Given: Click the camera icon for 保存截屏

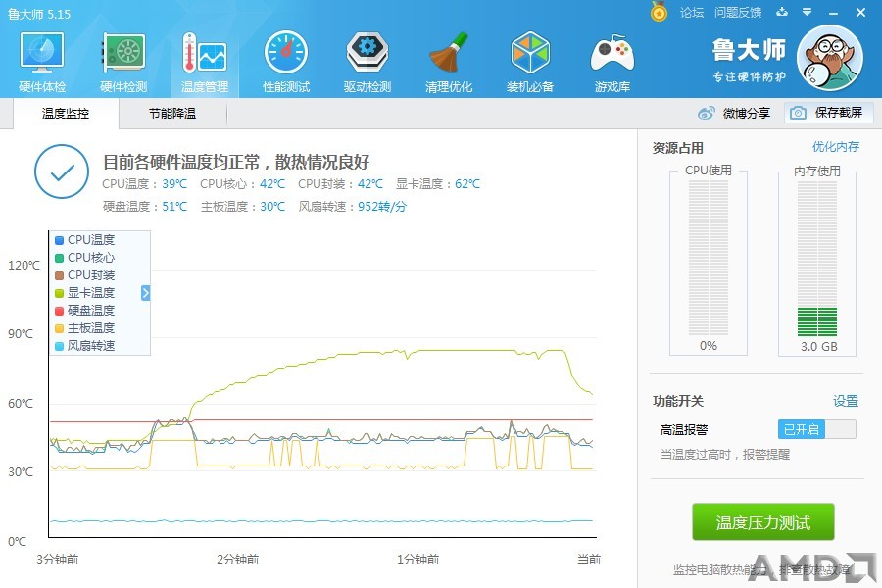Looking at the screenshot, I should pyautogui.click(x=798, y=113).
